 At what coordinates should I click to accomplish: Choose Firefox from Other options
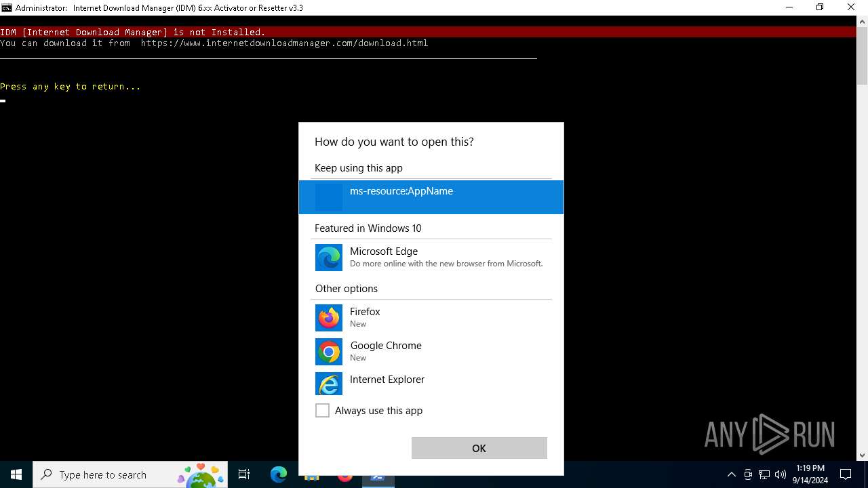(x=431, y=317)
